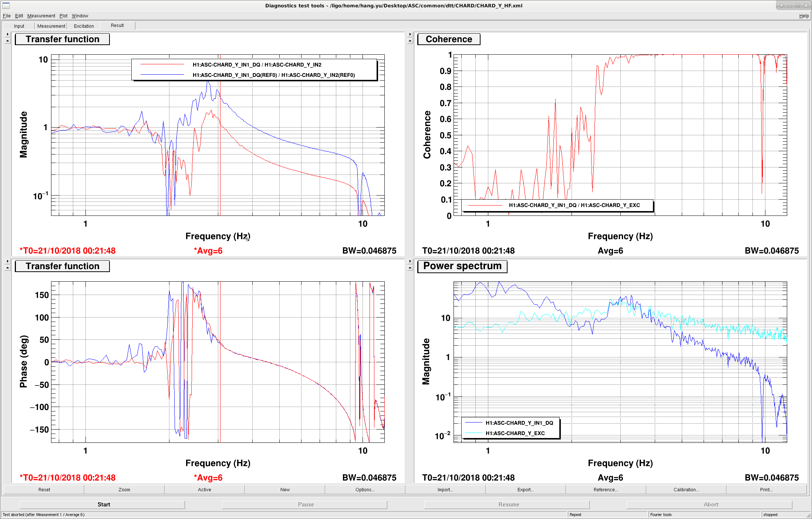The height and width of the screenshot is (519, 812).
Task: Click the right-arrow button beside top-left Transfer function plot
Action: (7, 34)
